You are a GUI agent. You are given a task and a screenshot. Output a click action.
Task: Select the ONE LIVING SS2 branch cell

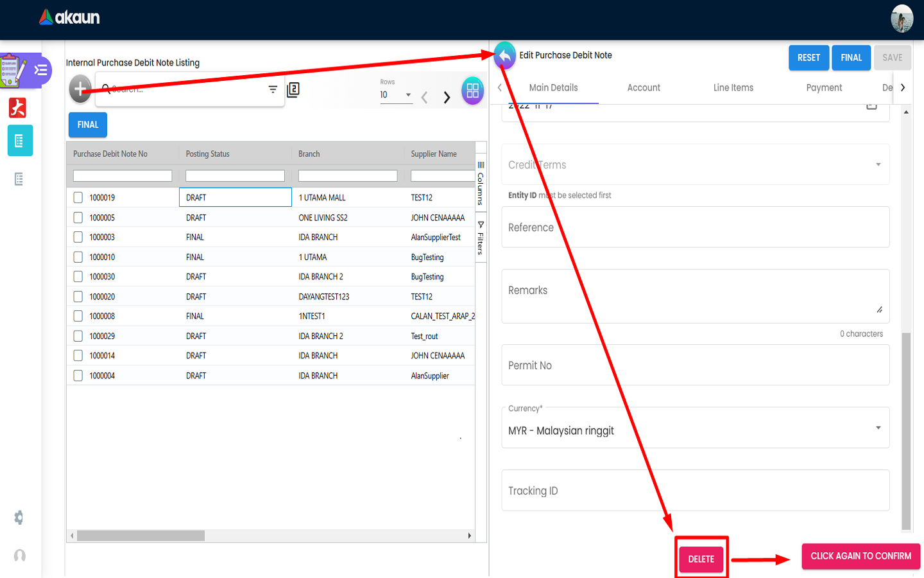tap(348, 218)
